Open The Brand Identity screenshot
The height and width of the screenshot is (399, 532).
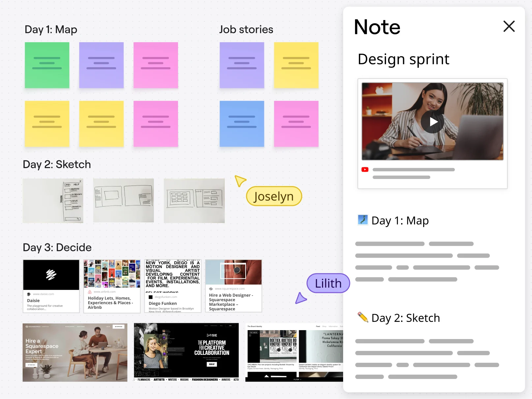(294, 353)
